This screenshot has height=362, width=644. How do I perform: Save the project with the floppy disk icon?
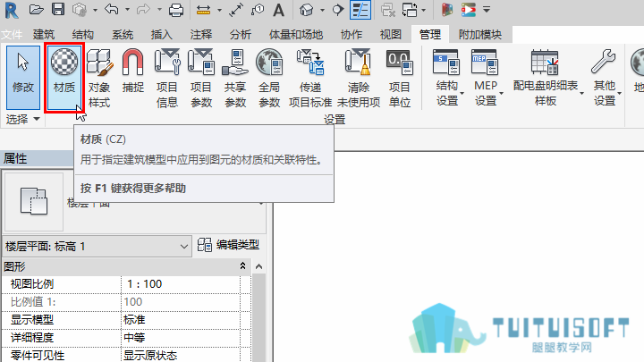click(58, 10)
